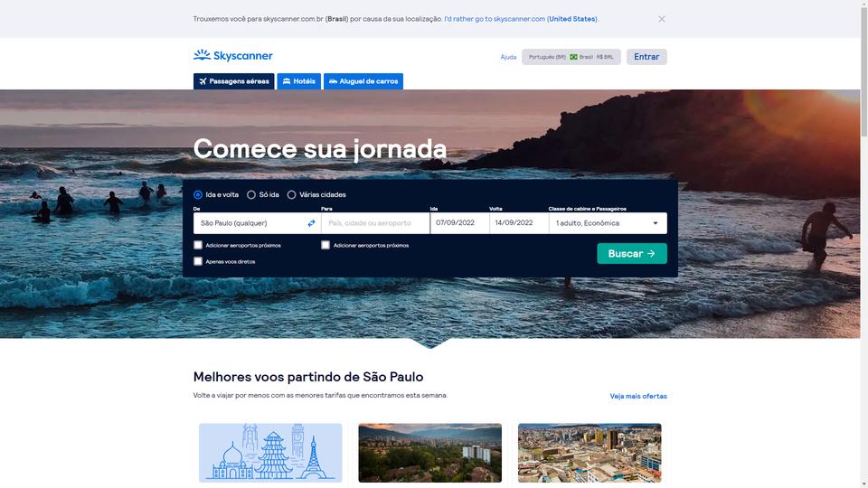Check Adicionar aeroportos próximos under origin
Screen dimensions: 868x488
[198, 245]
